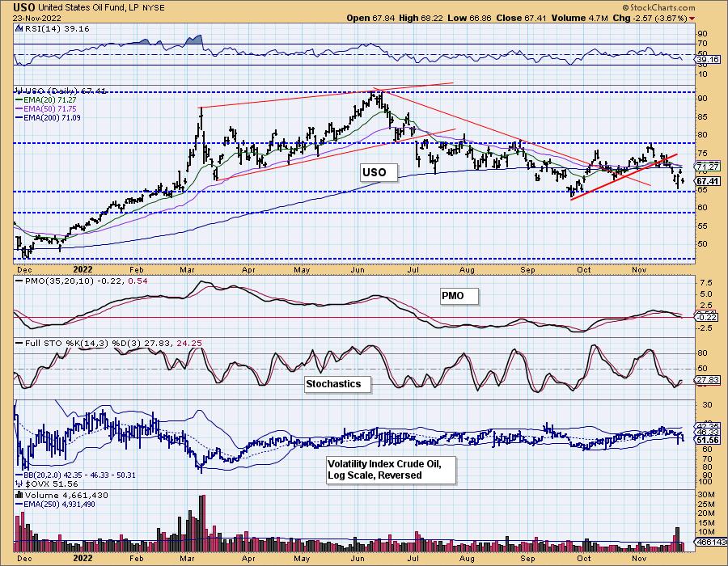The width and height of the screenshot is (728, 566).
Task: Click the USO ticker symbol in the title
Action: click(x=24, y=7)
